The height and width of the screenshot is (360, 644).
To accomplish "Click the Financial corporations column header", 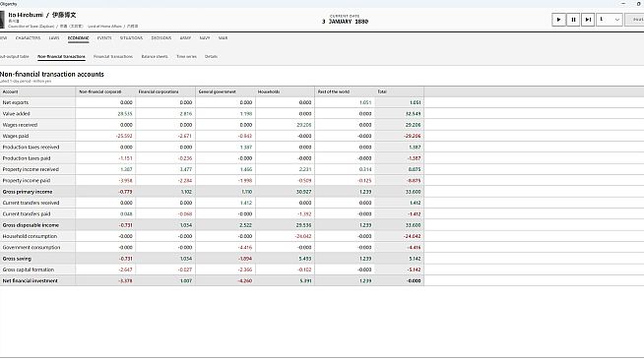I will pos(165,91).
